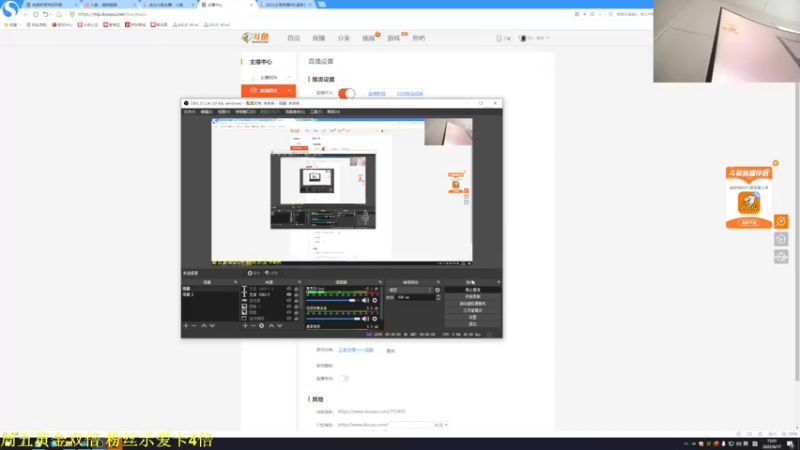Move scene up in OBS scenes panel
Viewport: 800px width, 450px height.
[x=204, y=326]
